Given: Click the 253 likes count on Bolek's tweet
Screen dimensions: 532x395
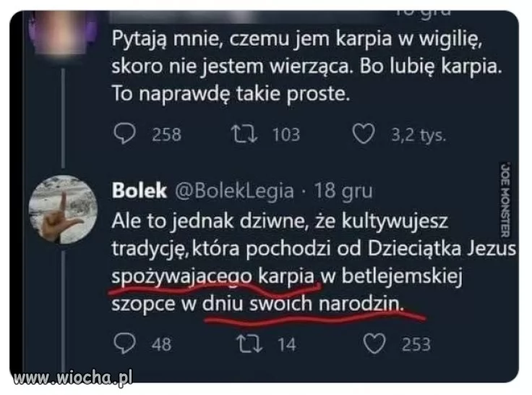Looking at the screenshot, I should click(416, 344).
